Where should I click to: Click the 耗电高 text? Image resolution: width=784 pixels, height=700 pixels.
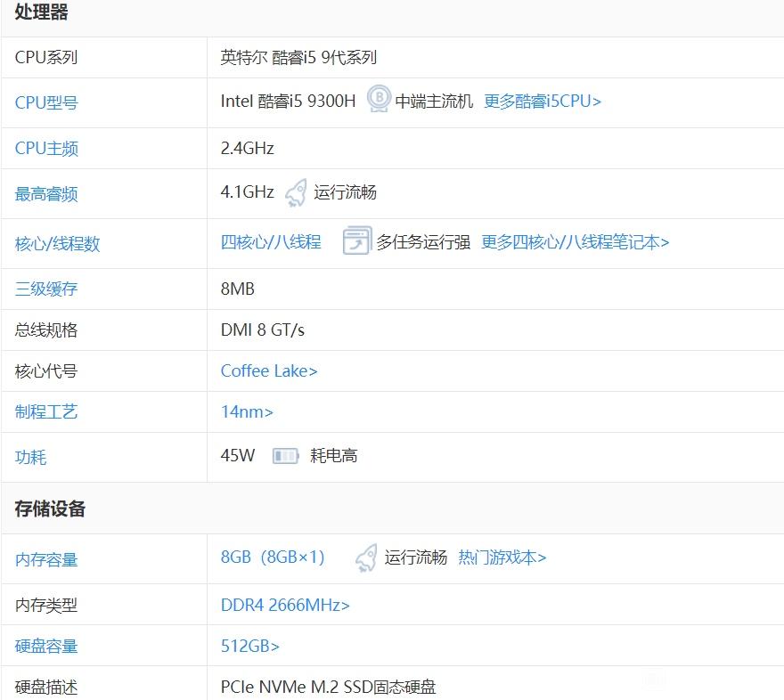click(333, 456)
